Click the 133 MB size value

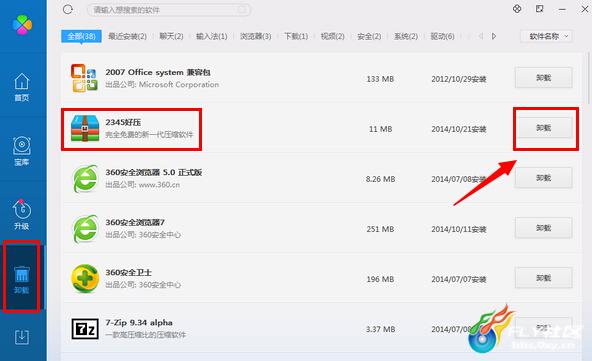[x=380, y=79]
